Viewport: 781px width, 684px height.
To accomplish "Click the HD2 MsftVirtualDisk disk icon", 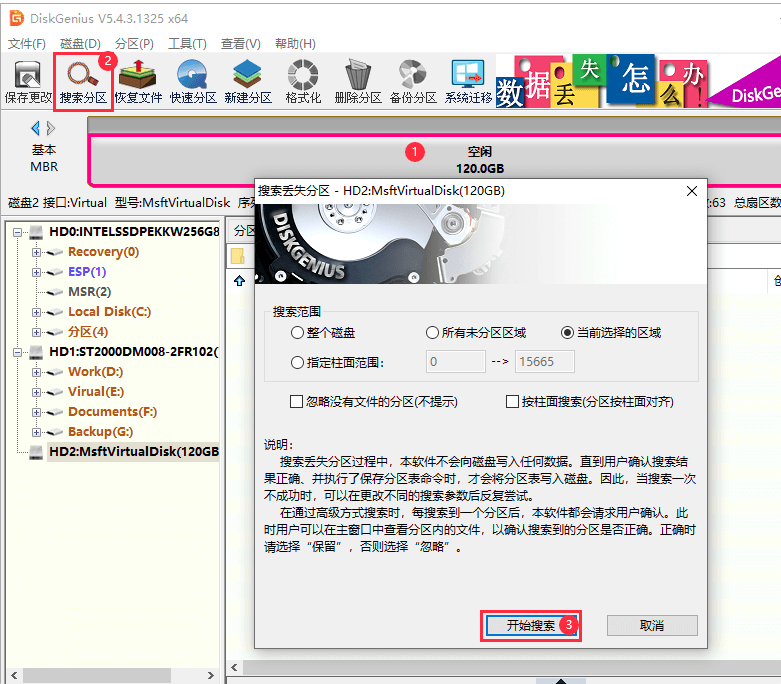I will click(x=36, y=452).
